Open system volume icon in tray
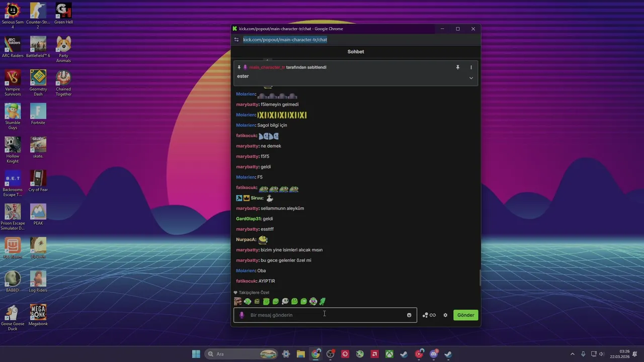 601,354
